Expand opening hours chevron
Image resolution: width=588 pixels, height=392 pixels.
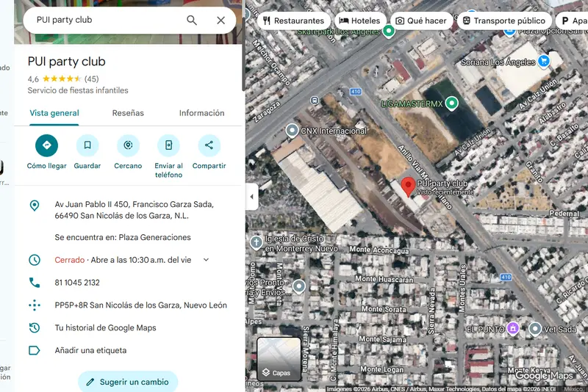[206, 260]
